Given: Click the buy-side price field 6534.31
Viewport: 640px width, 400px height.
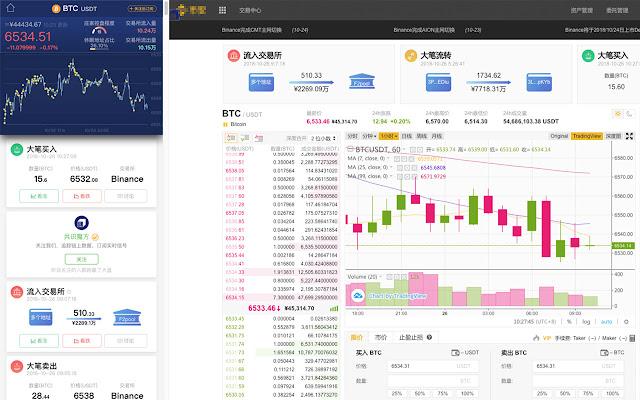Looking at the screenshot, I should (433, 366).
